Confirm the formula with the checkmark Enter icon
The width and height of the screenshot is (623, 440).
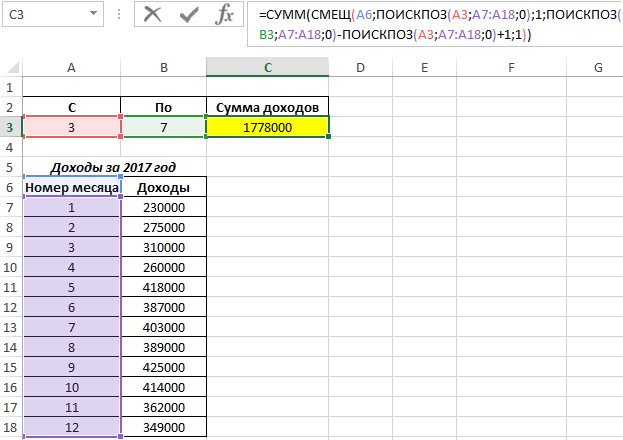click(188, 14)
